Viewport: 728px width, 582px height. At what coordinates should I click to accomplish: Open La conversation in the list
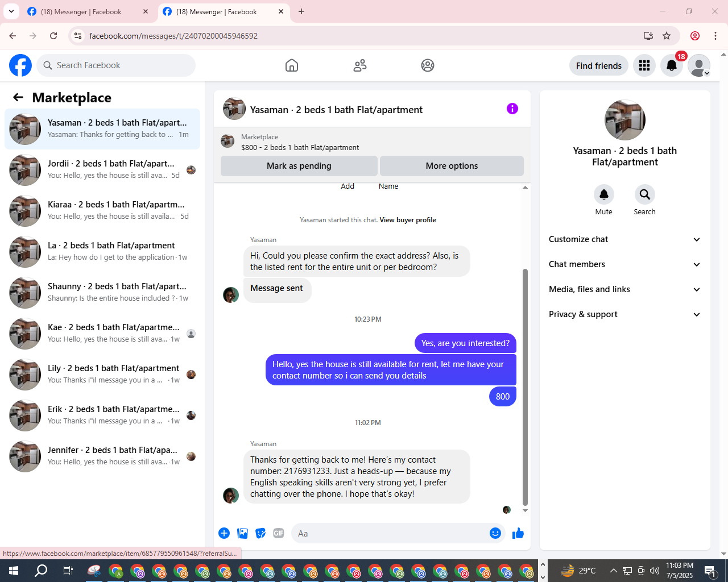[102, 252]
